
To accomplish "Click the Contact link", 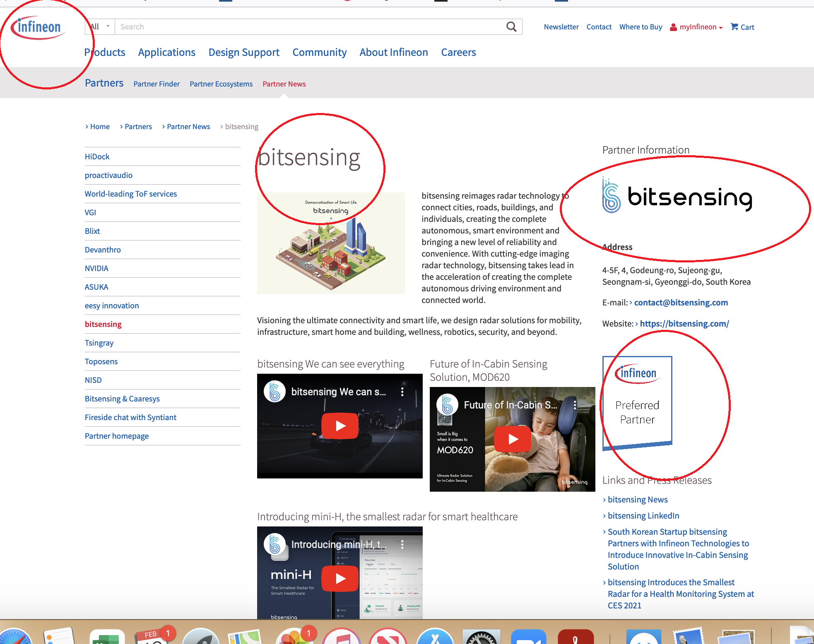I will 599,27.
